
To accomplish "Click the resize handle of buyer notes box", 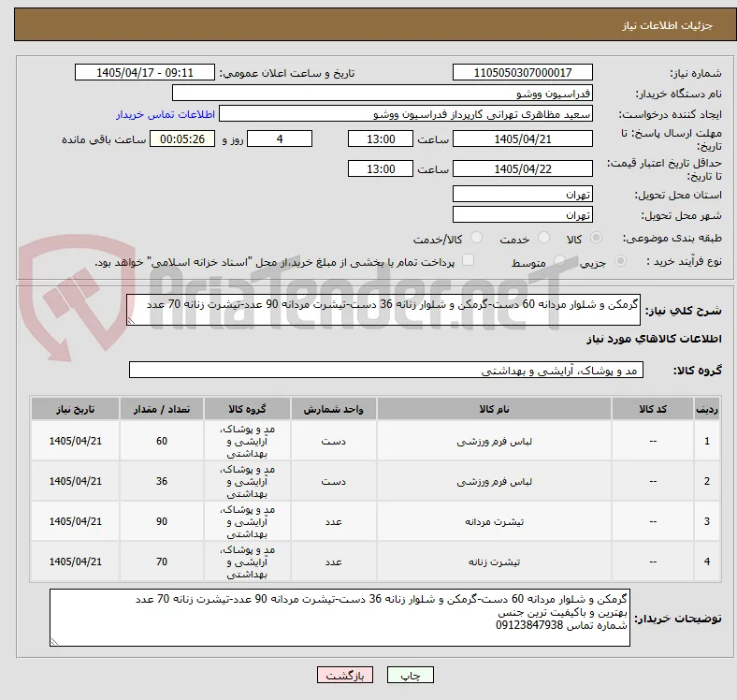I will coord(54,641).
